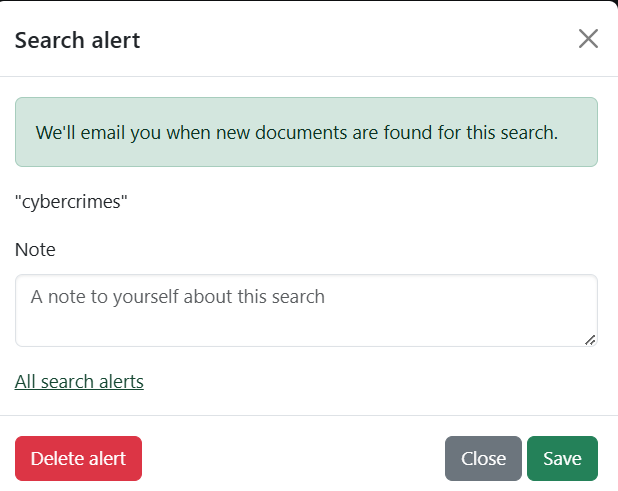Image resolution: width=618 pixels, height=491 pixels.
Task: Dismiss the dialog using the top-right X
Action: (588, 39)
